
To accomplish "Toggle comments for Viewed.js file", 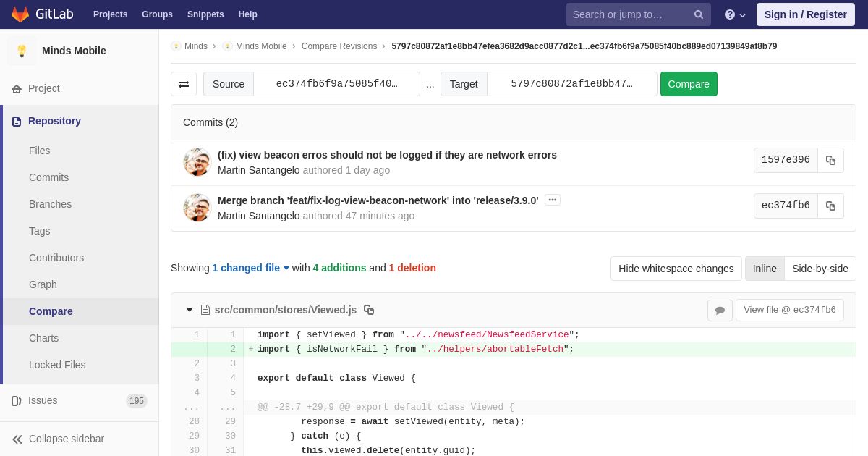I will 720,311.
